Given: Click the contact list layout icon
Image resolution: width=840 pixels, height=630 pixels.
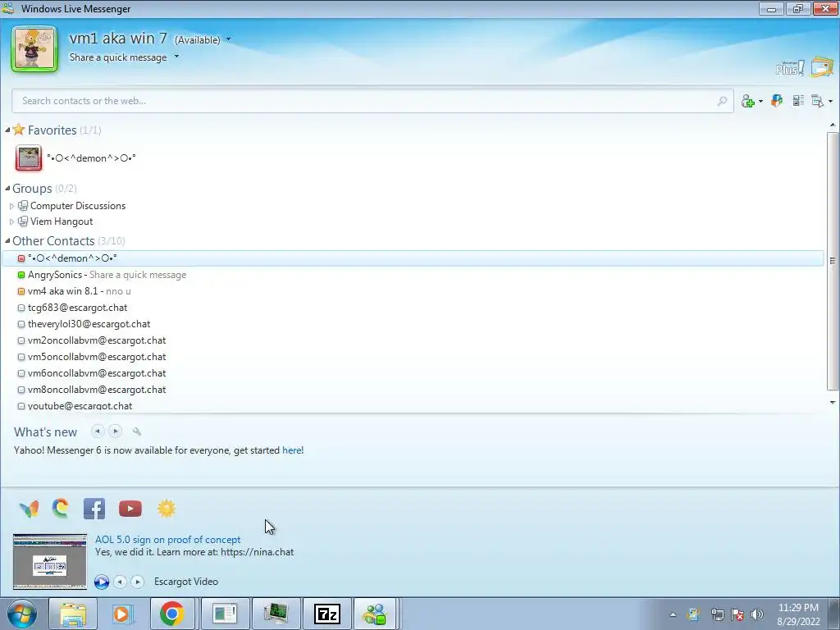Looking at the screenshot, I should 798,100.
